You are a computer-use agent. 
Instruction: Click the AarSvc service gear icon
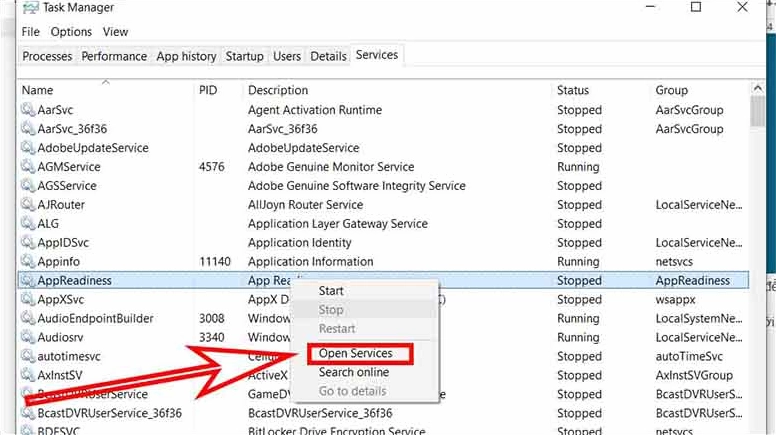click(28, 109)
